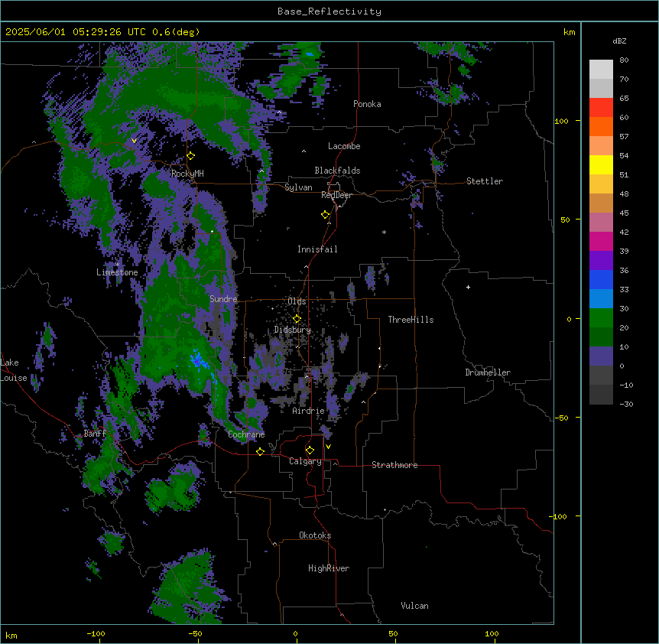Click the light blue 30–33 dBZ swatch
This screenshot has width=659, height=644.
pyautogui.click(x=601, y=299)
